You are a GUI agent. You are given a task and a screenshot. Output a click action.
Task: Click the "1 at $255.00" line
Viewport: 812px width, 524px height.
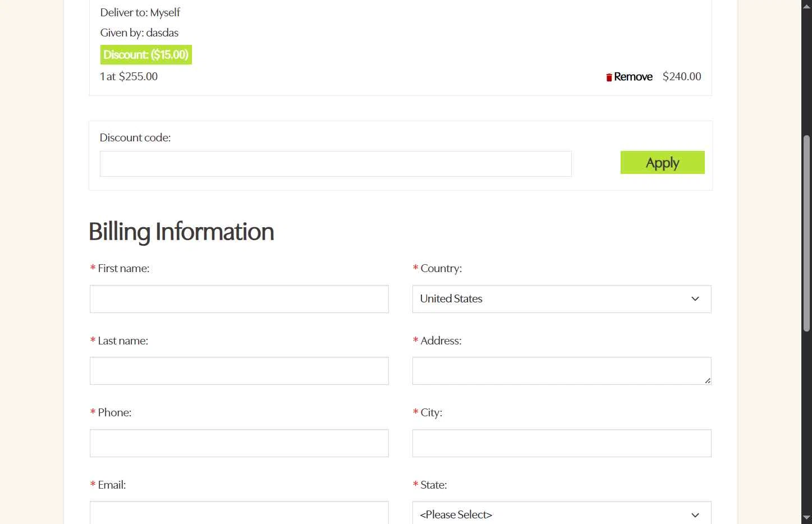[129, 76]
